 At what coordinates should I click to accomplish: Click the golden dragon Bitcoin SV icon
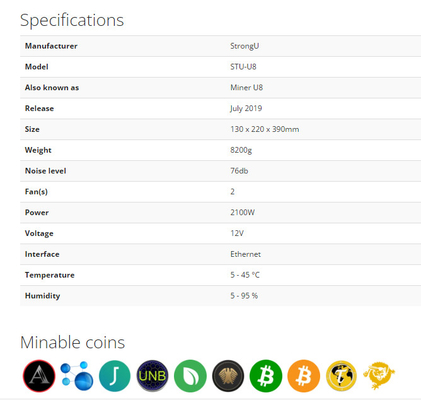pyautogui.click(x=379, y=376)
